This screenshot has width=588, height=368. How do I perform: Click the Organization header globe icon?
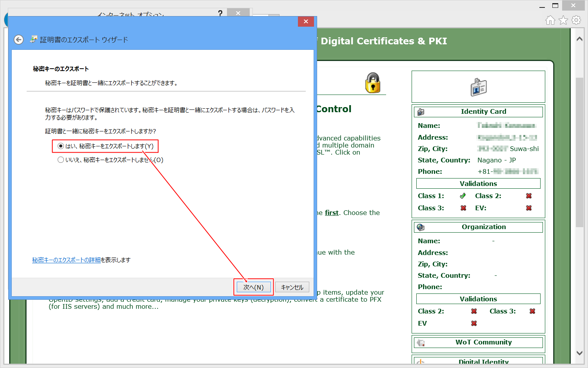(421, 227)
